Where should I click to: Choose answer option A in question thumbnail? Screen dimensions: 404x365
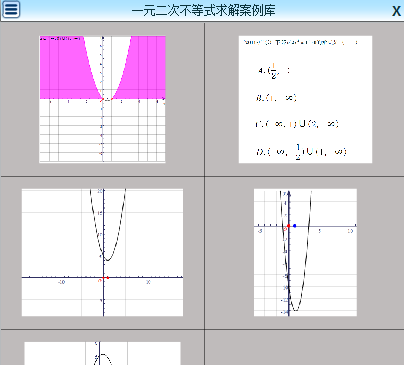pos(274,71)
